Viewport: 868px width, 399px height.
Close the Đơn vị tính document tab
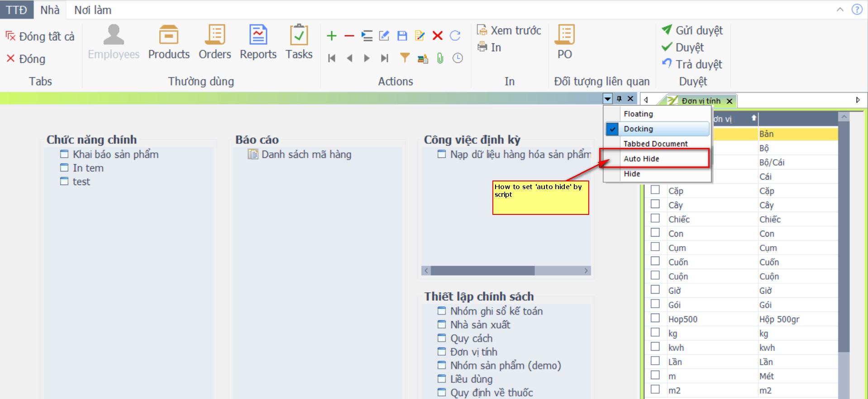point(730,101)
